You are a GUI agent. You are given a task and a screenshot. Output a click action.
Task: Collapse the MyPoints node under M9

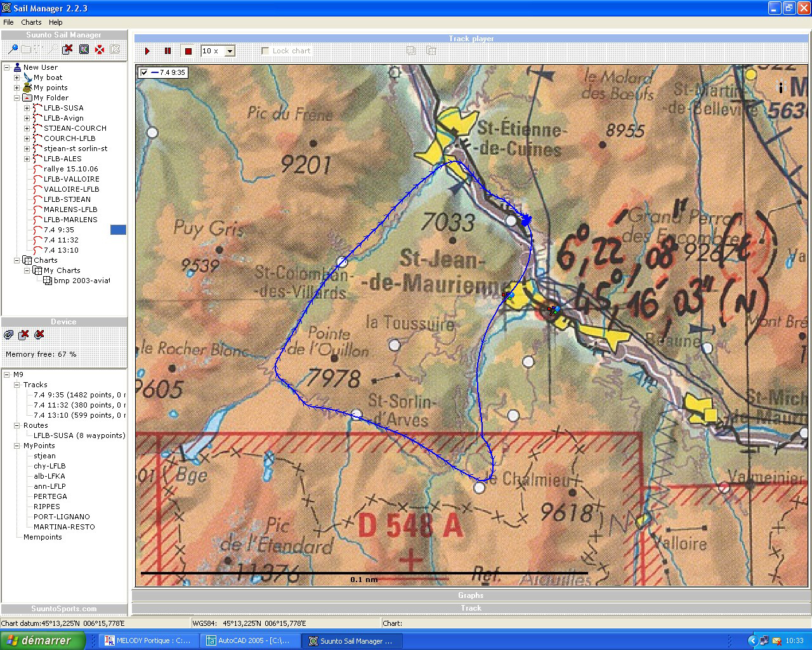tap(16, 446)
